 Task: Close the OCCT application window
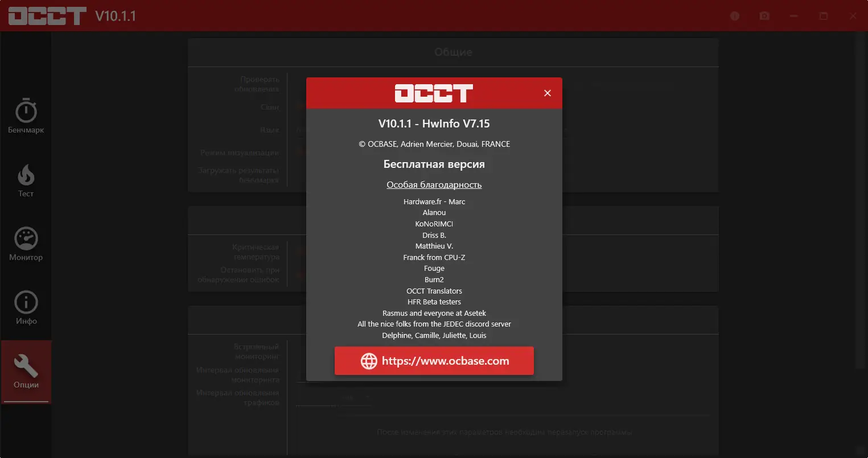coord(853,16)
